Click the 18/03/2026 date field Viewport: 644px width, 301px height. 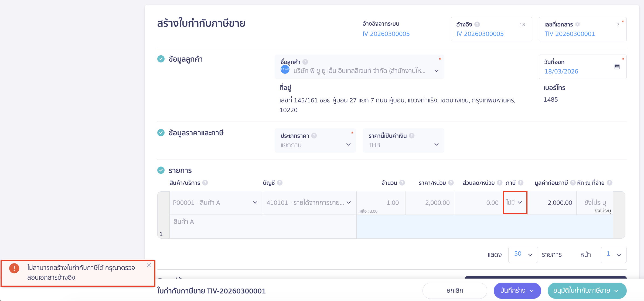point(562,71)
